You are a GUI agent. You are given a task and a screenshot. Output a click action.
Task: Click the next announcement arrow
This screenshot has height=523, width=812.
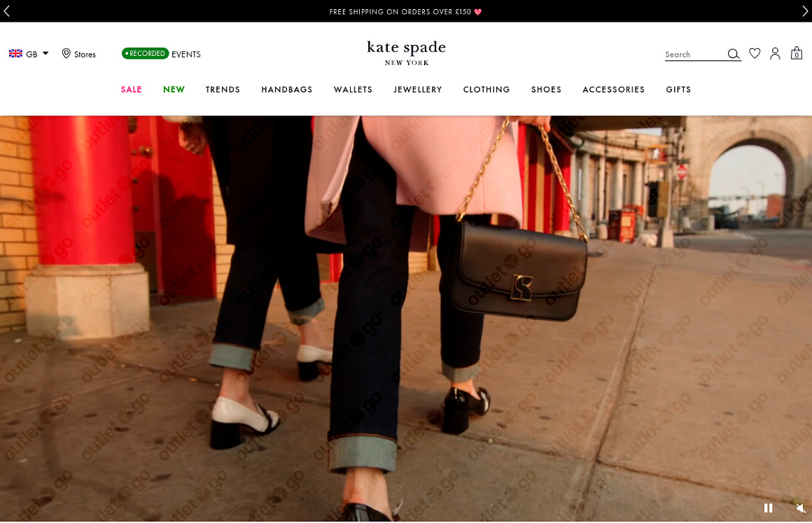tap(805, 11)
